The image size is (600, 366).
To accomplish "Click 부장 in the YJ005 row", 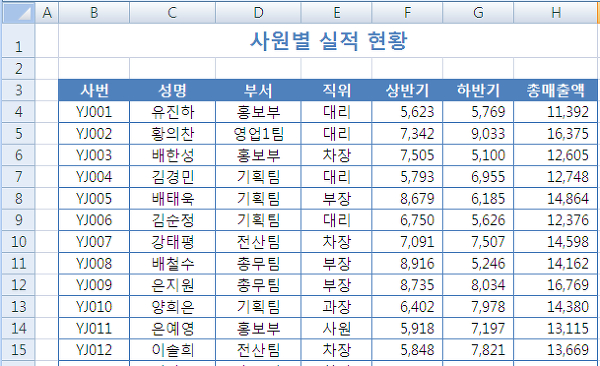I will click(336, 198).
